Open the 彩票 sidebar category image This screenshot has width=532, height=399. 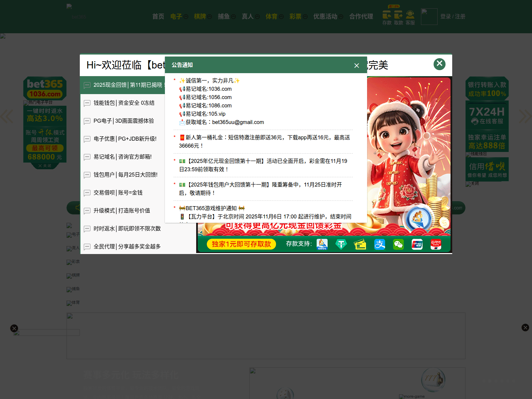[x=73, y=262]
